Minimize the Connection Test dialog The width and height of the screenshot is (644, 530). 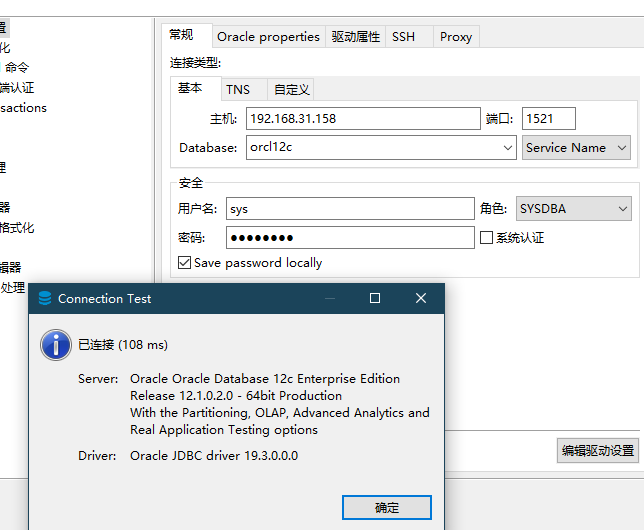(330, 298)
